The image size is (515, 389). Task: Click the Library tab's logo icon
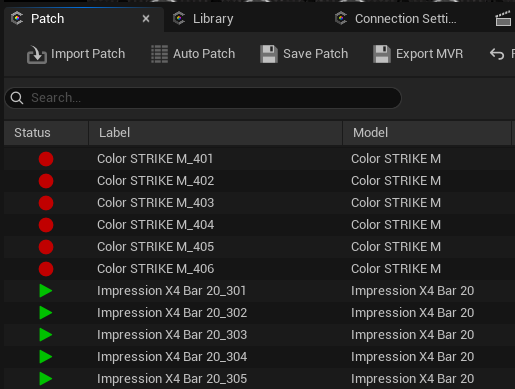coord(179,18)
